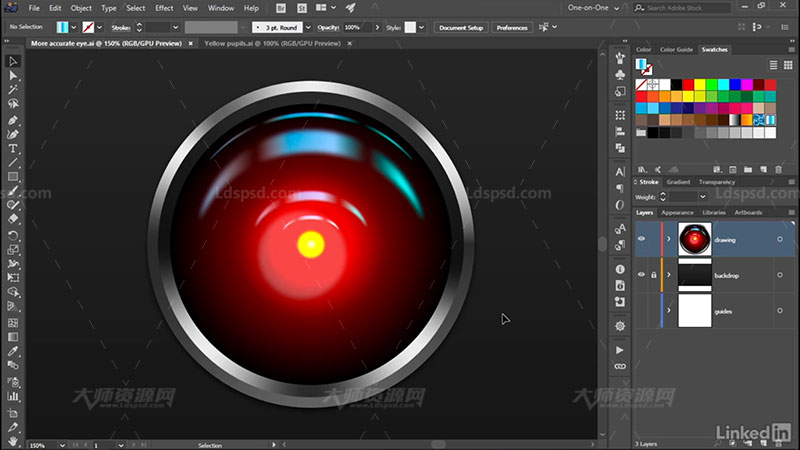Click the Opacity label link
This screenshot has width=800, height=450.
click(x=328, y=28)
